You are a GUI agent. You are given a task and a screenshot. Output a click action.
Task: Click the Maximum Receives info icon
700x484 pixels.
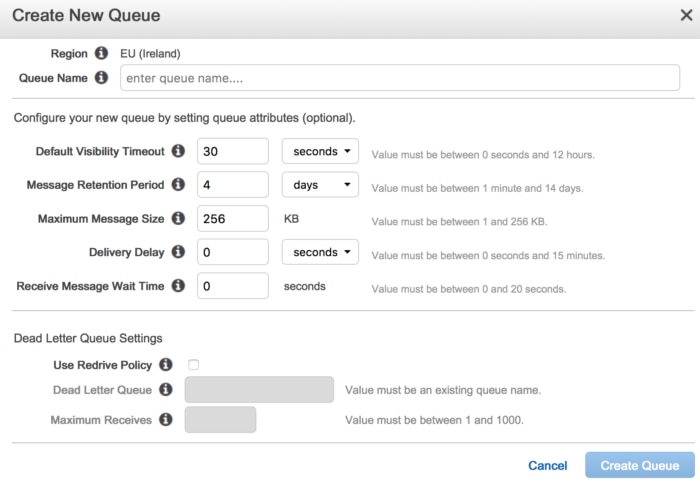coord(166,420)
